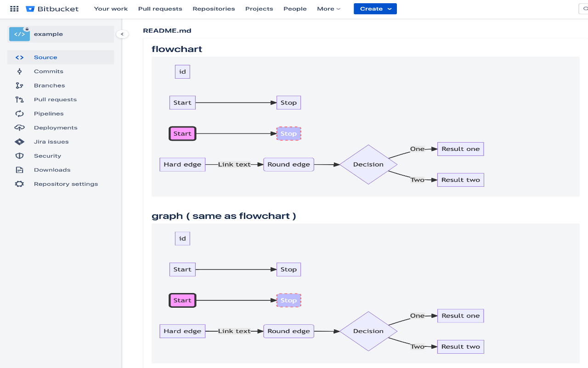
Task: Click the example repository avatar icon
Action: click(19, 34)
